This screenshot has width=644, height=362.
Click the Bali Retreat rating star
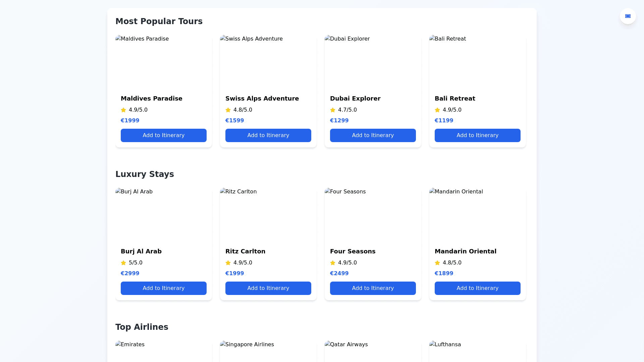click(437, 110)
